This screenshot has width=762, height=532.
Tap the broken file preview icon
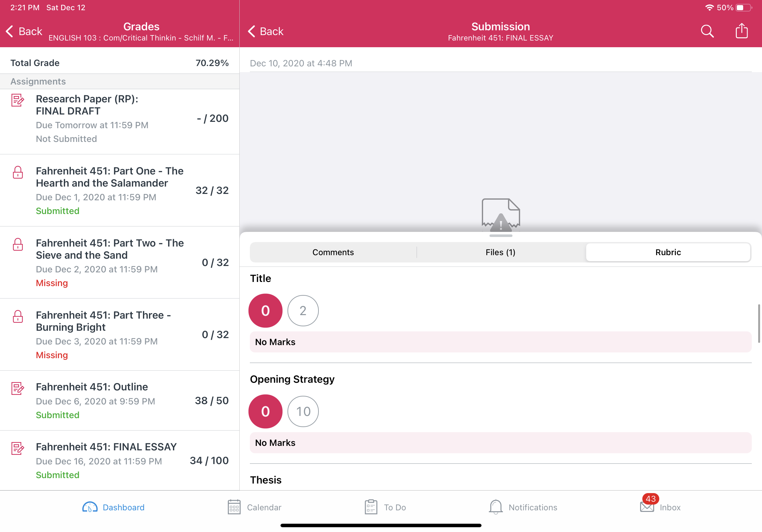500,215
